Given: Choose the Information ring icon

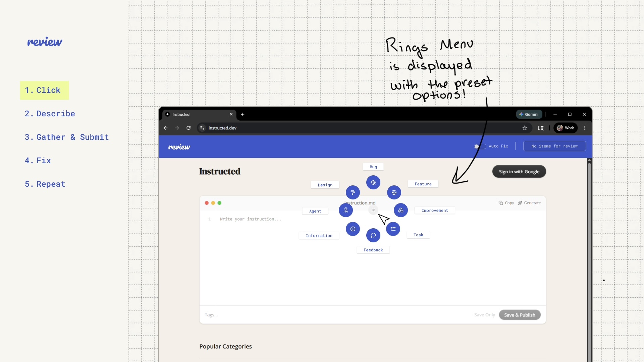Looking at the screenshot, I should click(353, 229).
